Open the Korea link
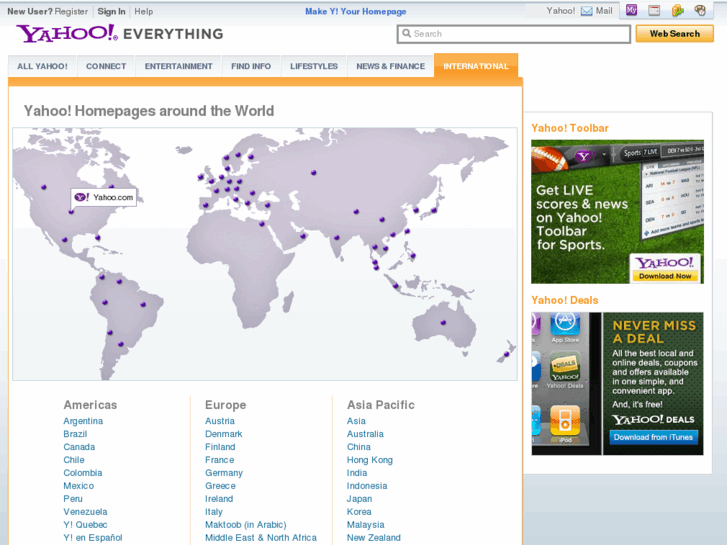727x545 pixels. click(359, 512)
